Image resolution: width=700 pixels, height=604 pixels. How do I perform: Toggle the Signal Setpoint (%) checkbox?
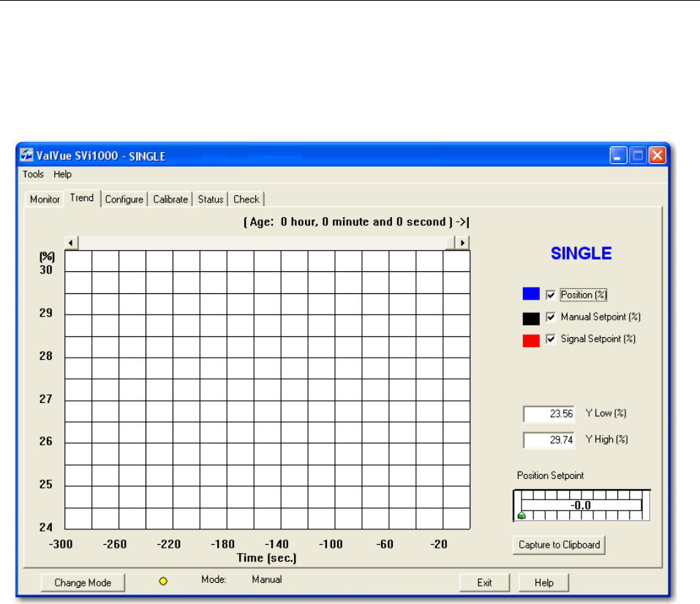[x=551, y=339]
